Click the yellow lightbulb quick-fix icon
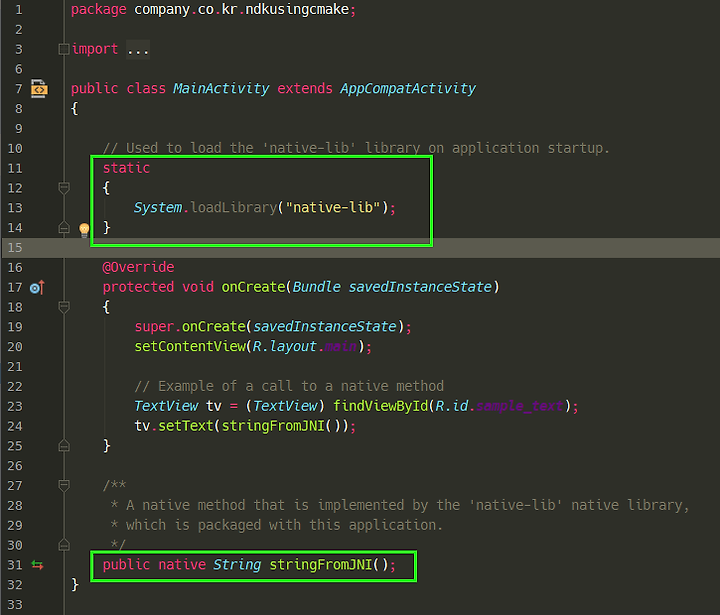This screenshot has height=615, width=720. (84, 230)
